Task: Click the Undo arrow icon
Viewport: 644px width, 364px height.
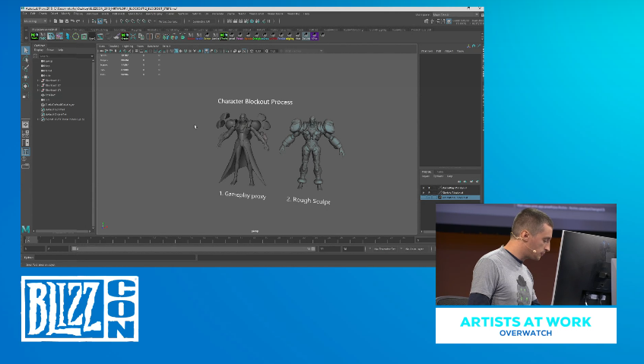Action: click(x=72, y=21)
